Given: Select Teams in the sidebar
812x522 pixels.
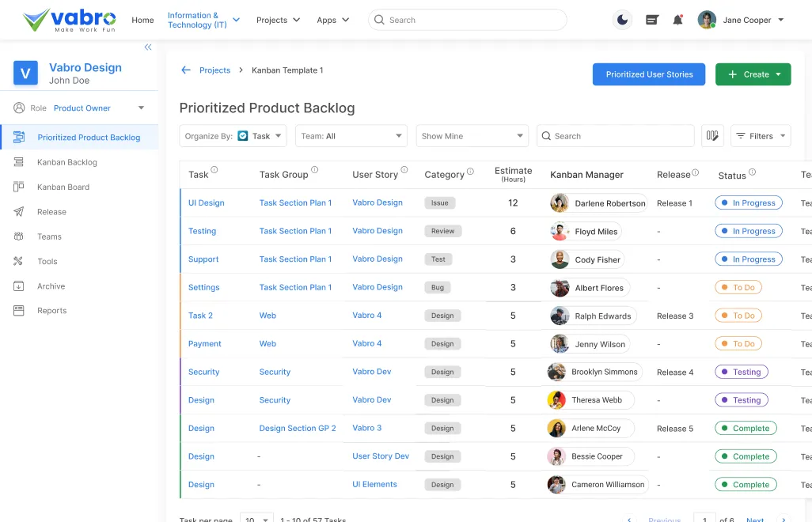Looking at the screenshot, I should coord(48,236).
